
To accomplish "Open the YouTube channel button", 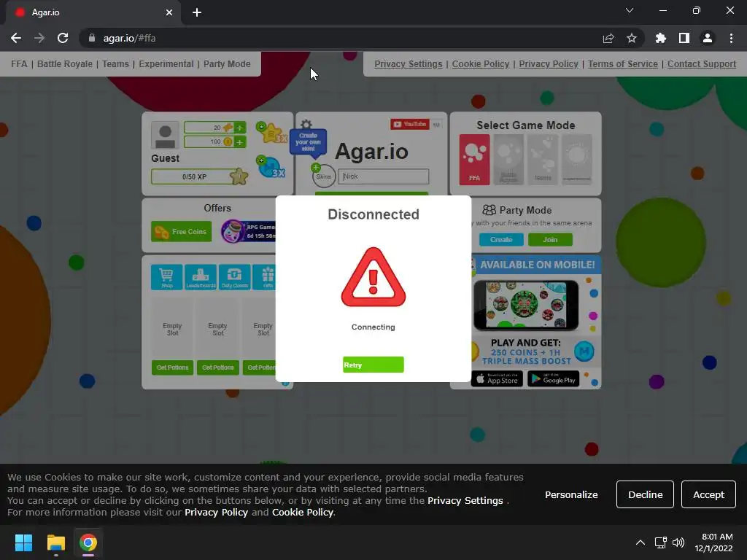I will click(x=410, y=124).
